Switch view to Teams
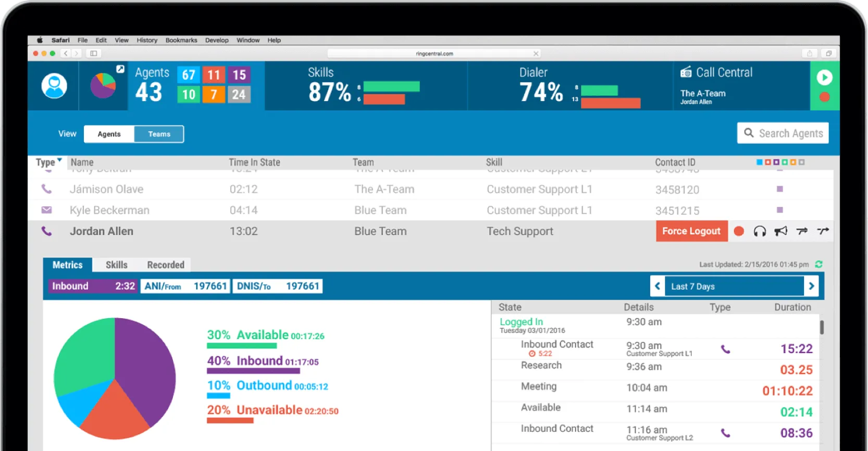 click(x=159, y=134)
